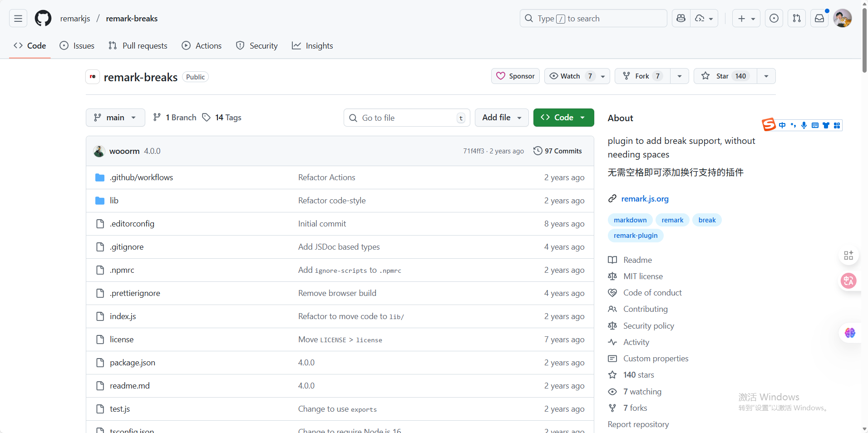Image resolution: width=868 pixels, height=433 pixels.
Task: Open notifications inbox icon
Action: tap(819, 19)
